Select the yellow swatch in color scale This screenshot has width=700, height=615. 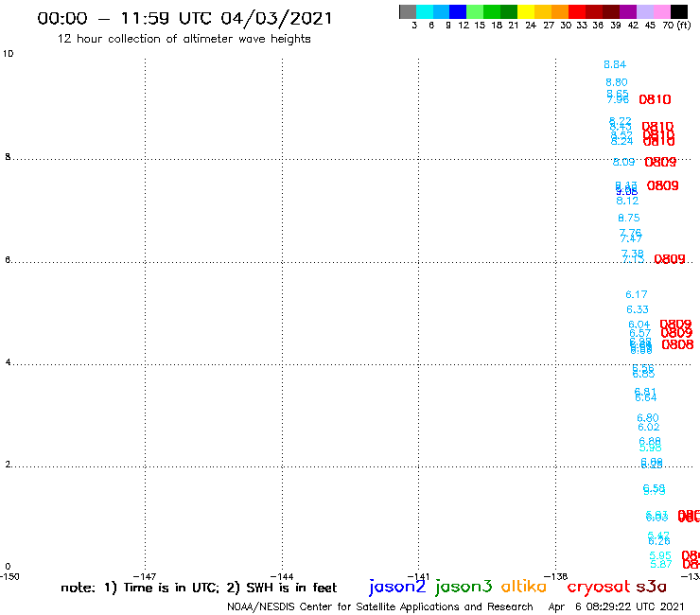(x=526, y=11)
